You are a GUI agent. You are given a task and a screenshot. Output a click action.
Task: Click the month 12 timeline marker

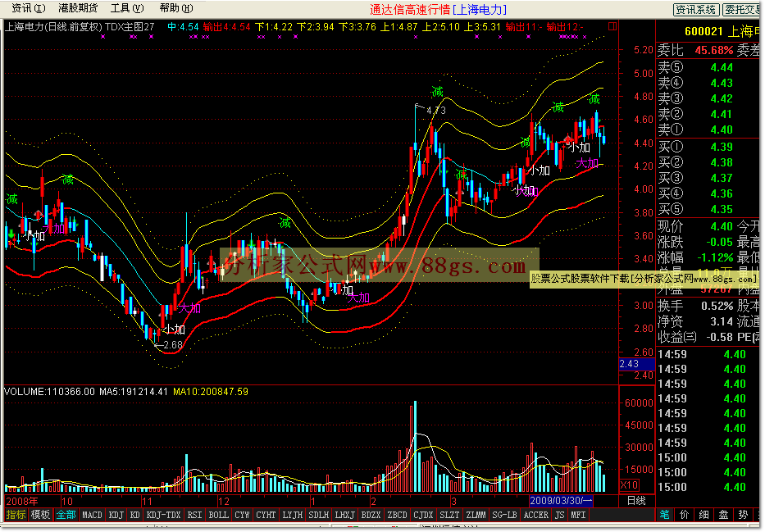click(224, 502)
